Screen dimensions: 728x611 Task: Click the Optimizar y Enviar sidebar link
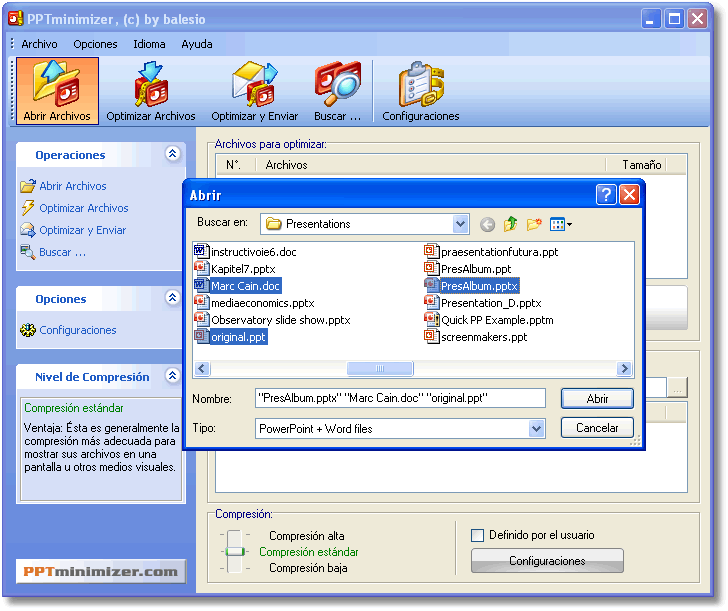[x=83, y=230]
